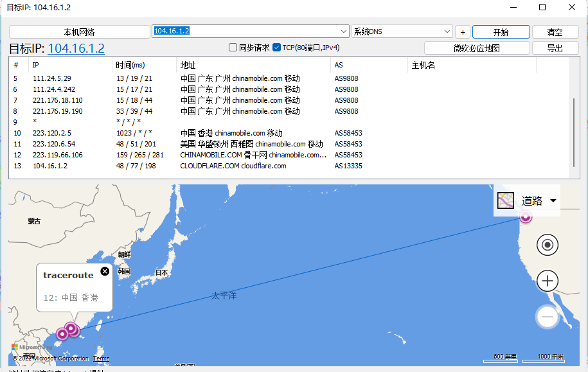The width and height of the screenshot is (588, 372).
Task: Select hop 12 row 223.119.66.106
Action: click(x=289, y=154)
